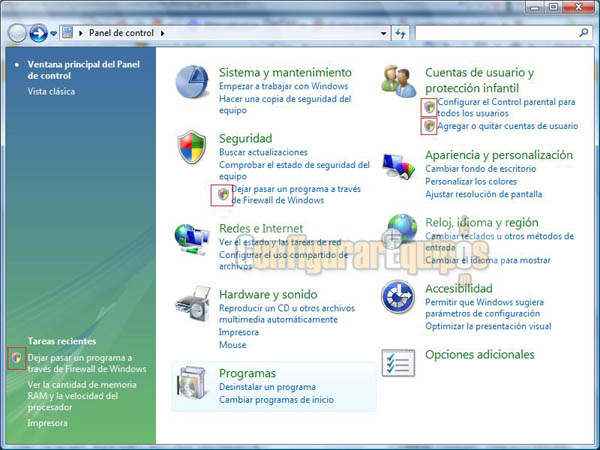Open Cuentas de usuario y protección infantil heading
Viewport: 600px width, 450px height.
pos(479,80)
